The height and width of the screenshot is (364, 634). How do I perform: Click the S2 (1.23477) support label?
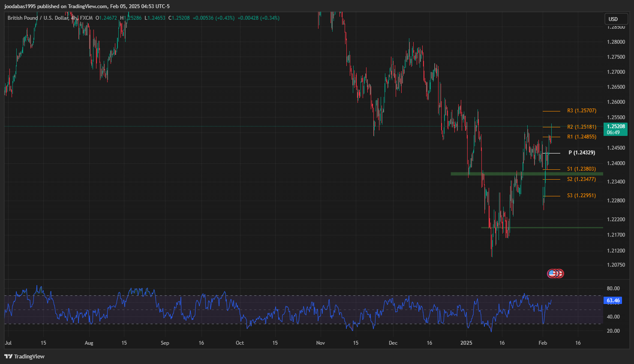[x=581, y=179]
